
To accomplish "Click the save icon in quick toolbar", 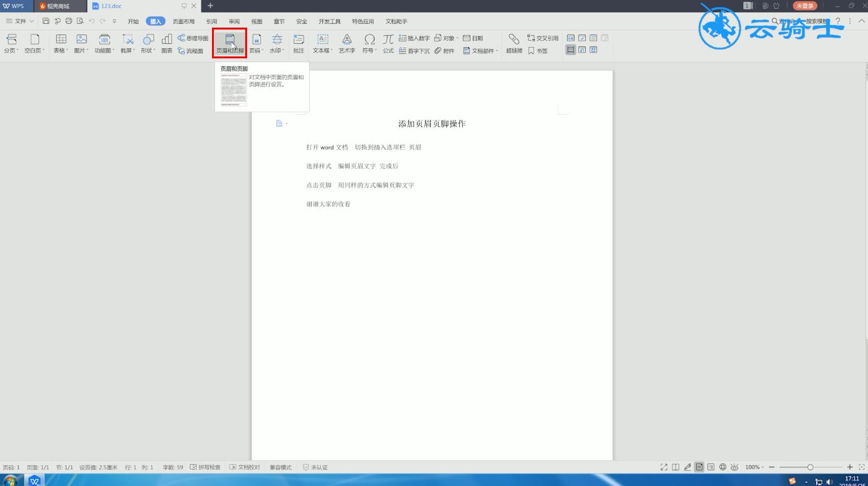I will [46, 21].
